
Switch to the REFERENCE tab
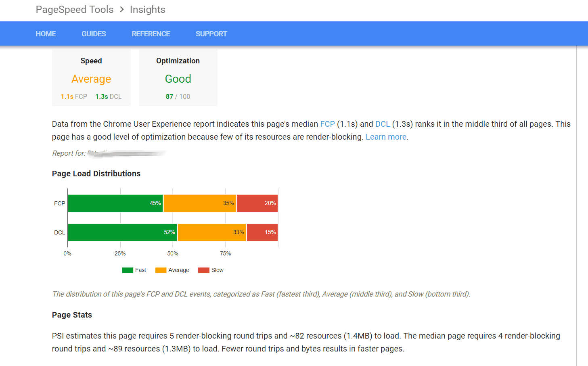151,34
